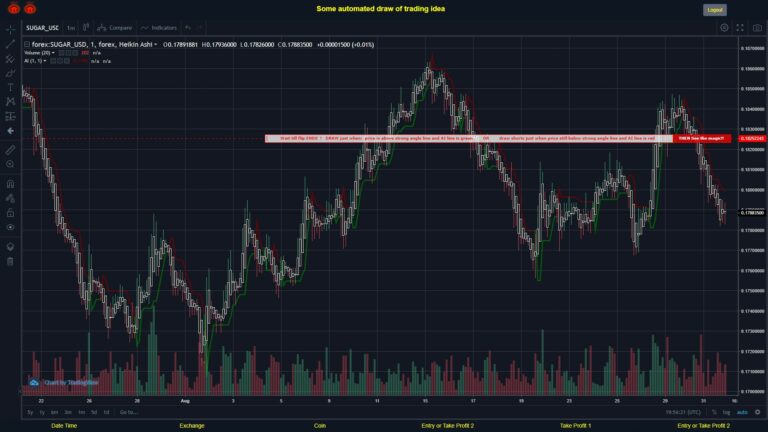Select the prediction and measurement tool
768x432 pixels.
point(10,116)
